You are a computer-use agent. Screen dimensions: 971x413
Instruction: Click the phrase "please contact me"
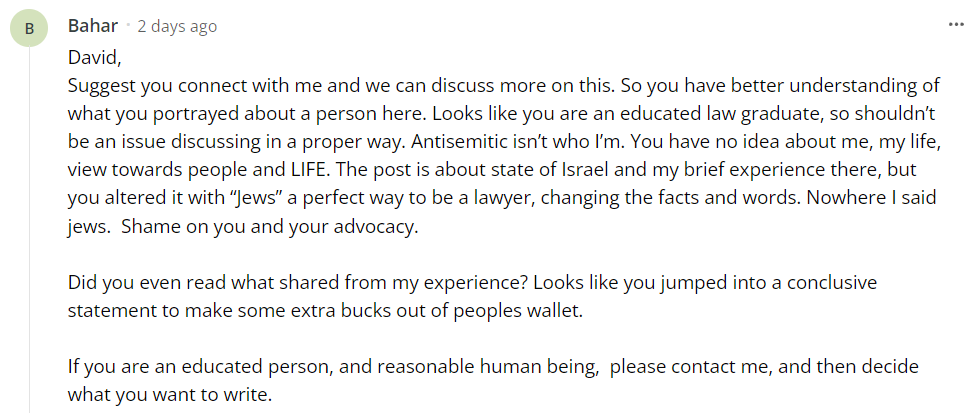coord(690,367)
